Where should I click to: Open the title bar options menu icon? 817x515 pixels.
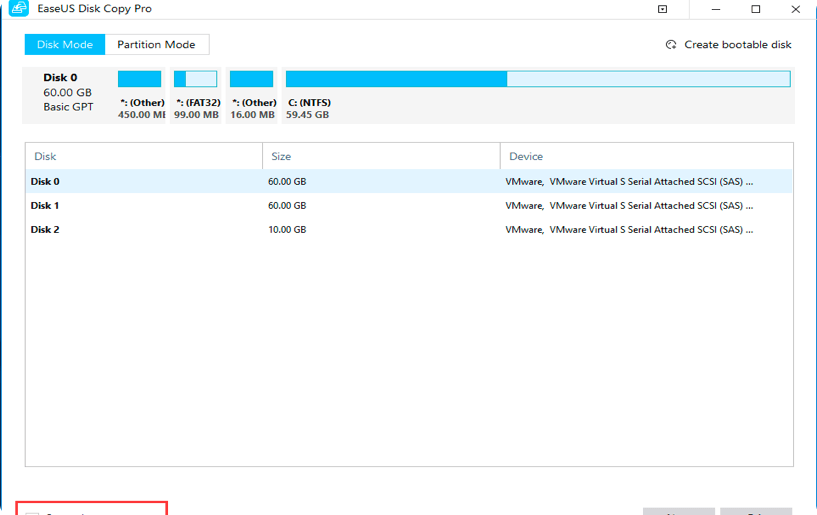(662, 9)
